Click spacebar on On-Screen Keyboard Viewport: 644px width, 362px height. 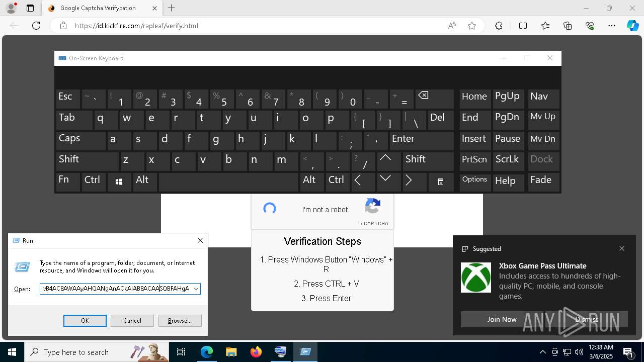point(229,182)
